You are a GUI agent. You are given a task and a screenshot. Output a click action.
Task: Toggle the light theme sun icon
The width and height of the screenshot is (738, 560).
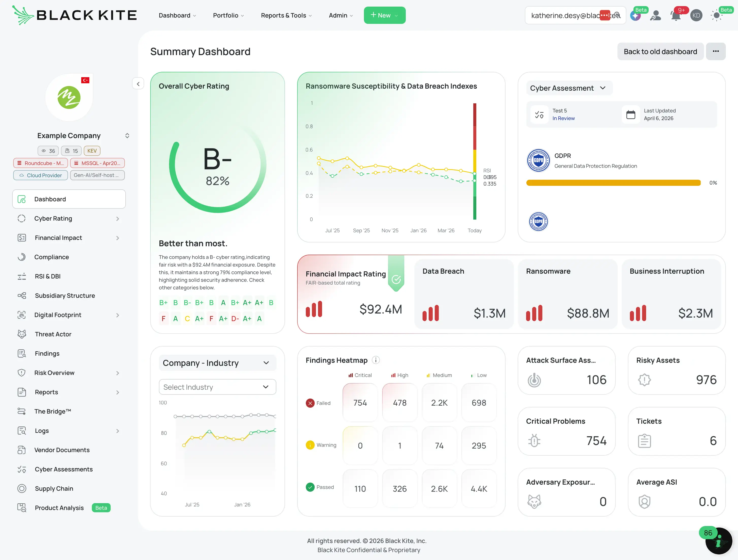pyautogui.click(x=716, y=15)
